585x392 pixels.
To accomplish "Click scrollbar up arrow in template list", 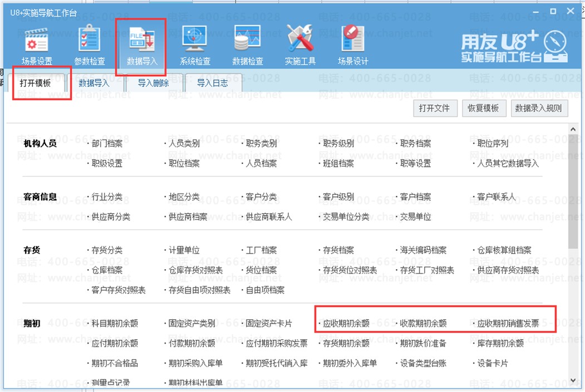I will pyautogui.click(x=573, y=130).
